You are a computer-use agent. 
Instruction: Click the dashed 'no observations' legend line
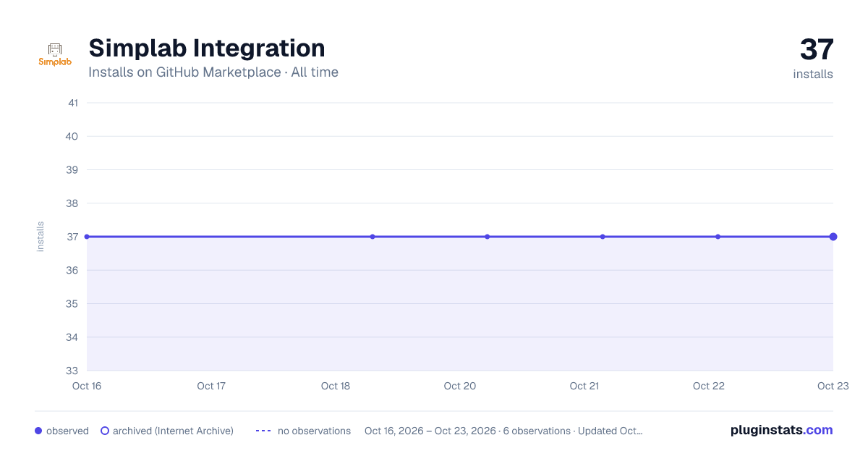coord(263,431)
